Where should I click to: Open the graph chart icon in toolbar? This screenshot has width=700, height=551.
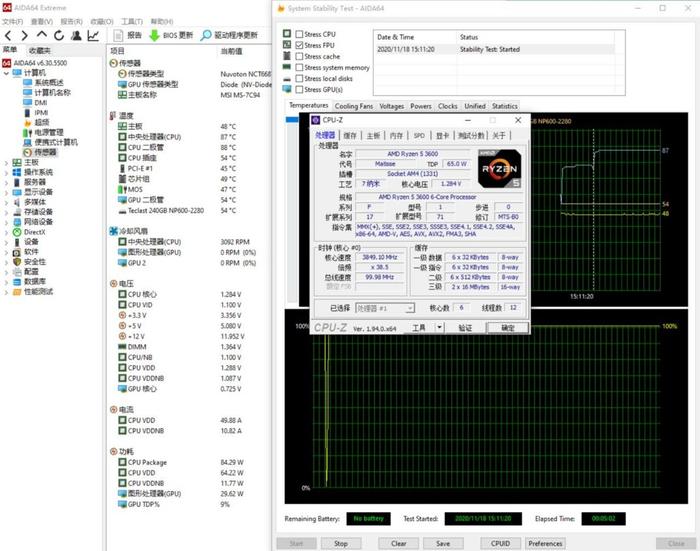[93, 35]
